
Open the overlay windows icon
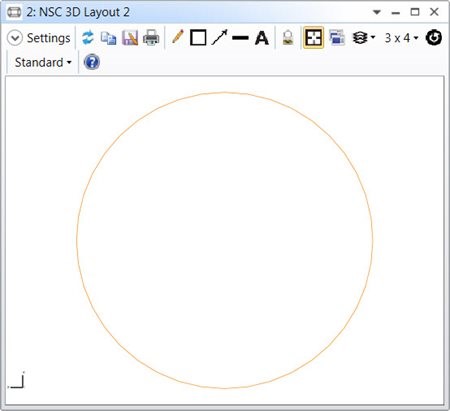(x=337, y=37)
